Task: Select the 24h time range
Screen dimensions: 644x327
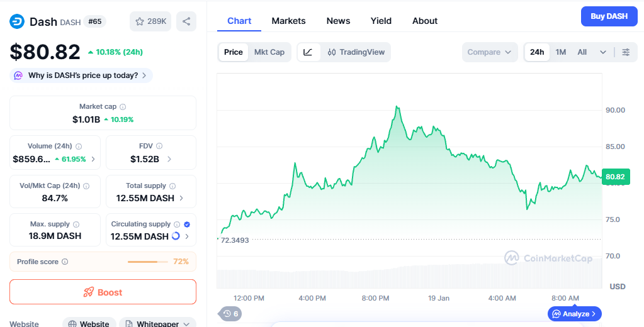Action: click(x=537, y=52)
